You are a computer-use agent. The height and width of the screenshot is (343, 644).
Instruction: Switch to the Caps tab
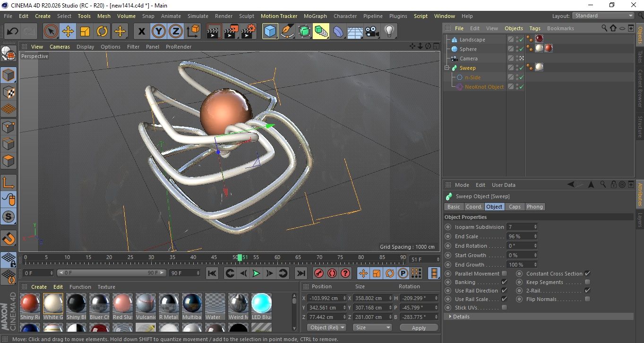[515, 207]
